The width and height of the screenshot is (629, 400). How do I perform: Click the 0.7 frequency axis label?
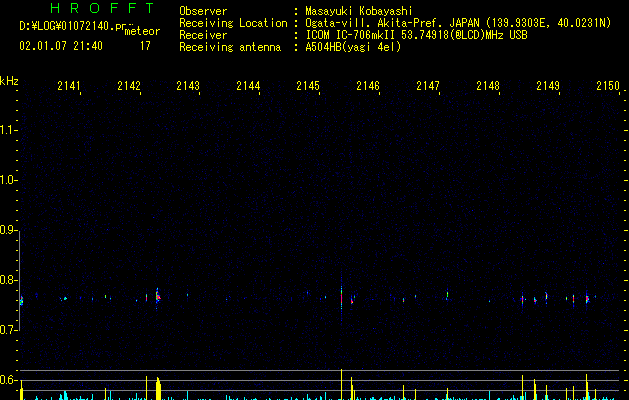tap(8, 330)
